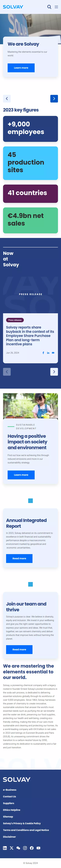
Task: Go to previous slide above 2023 key figures
Action: tap(7, 98)
